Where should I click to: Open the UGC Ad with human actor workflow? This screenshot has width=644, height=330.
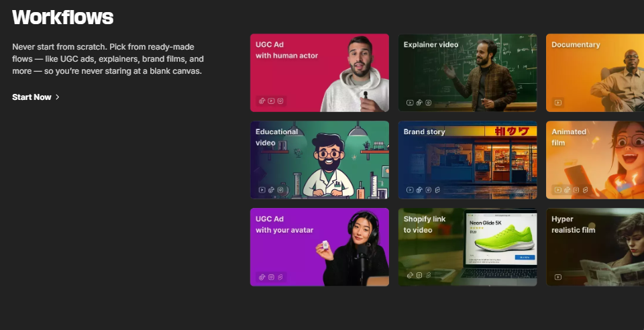[319, 72]
